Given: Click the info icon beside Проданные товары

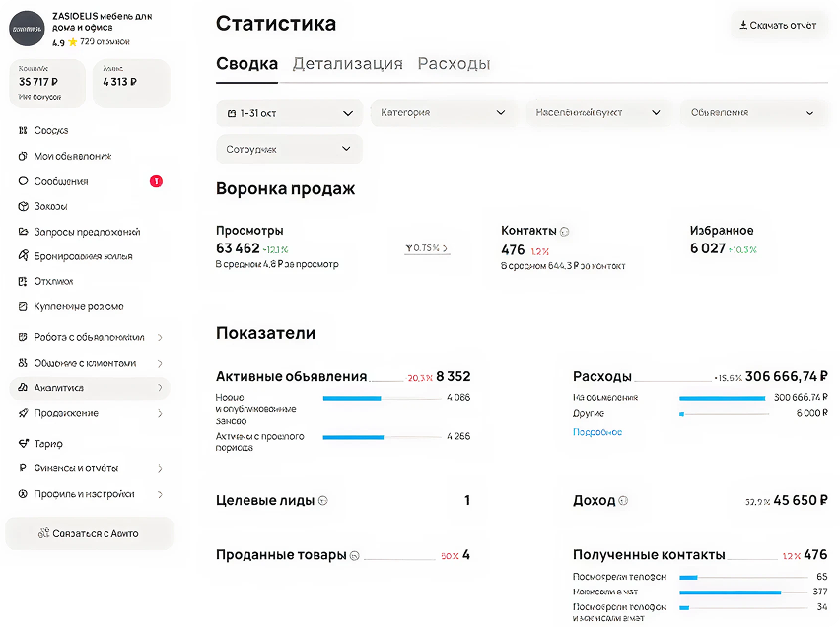Looking at the screenshot, I should pyautogui.click(x=355, y=556).
